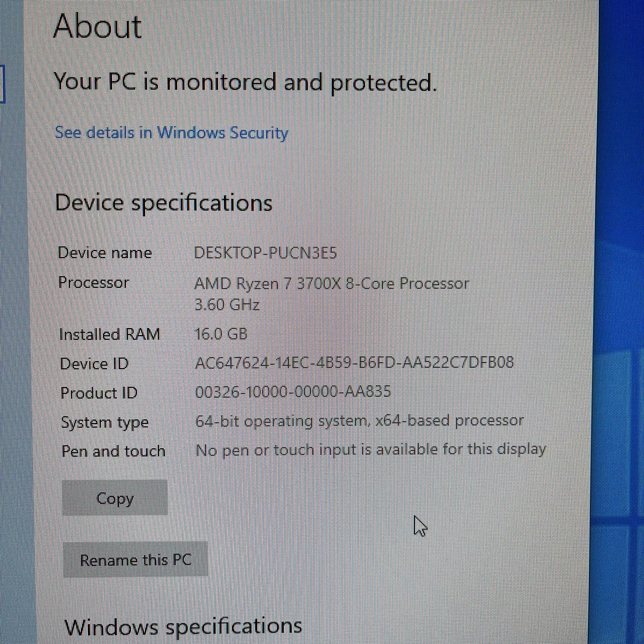Click Your PC is monitored and protected
This screenshot has width=644, height=644.
point(245,82)
